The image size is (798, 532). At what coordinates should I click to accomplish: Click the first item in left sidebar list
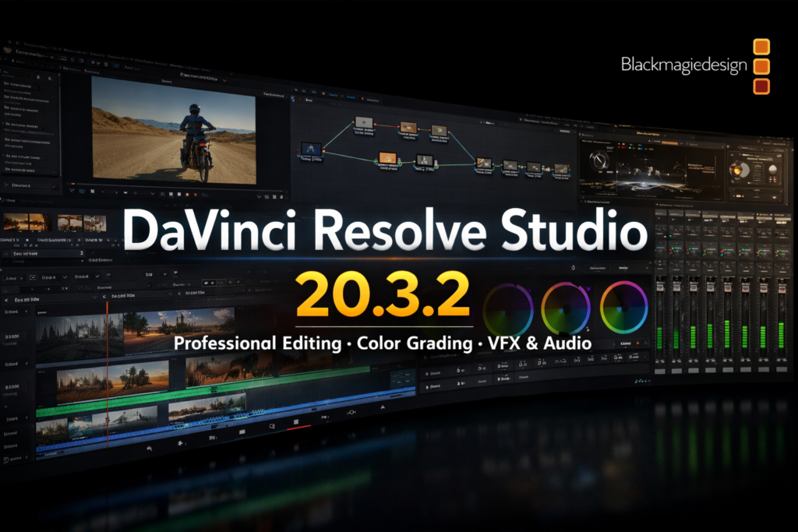tap(23, 84)
